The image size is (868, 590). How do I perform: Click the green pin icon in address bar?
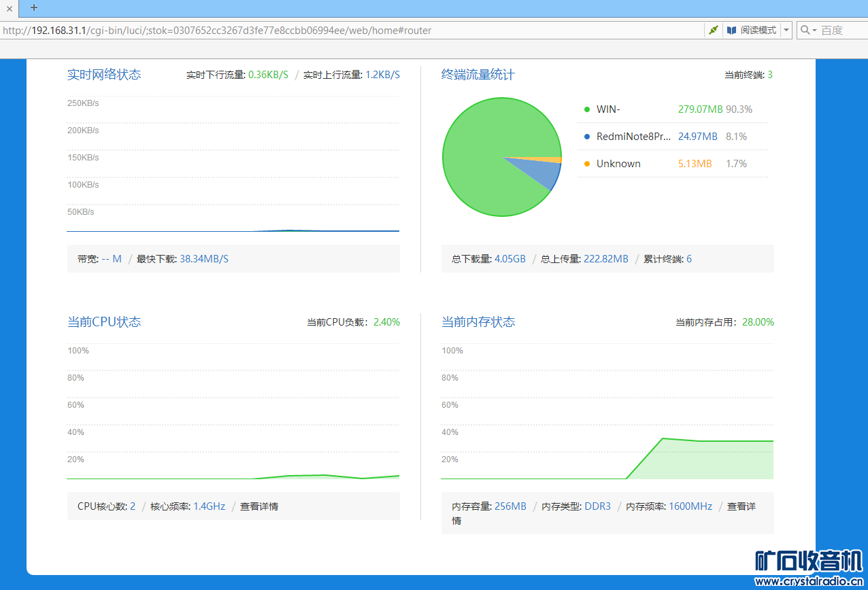click(713, 30)
